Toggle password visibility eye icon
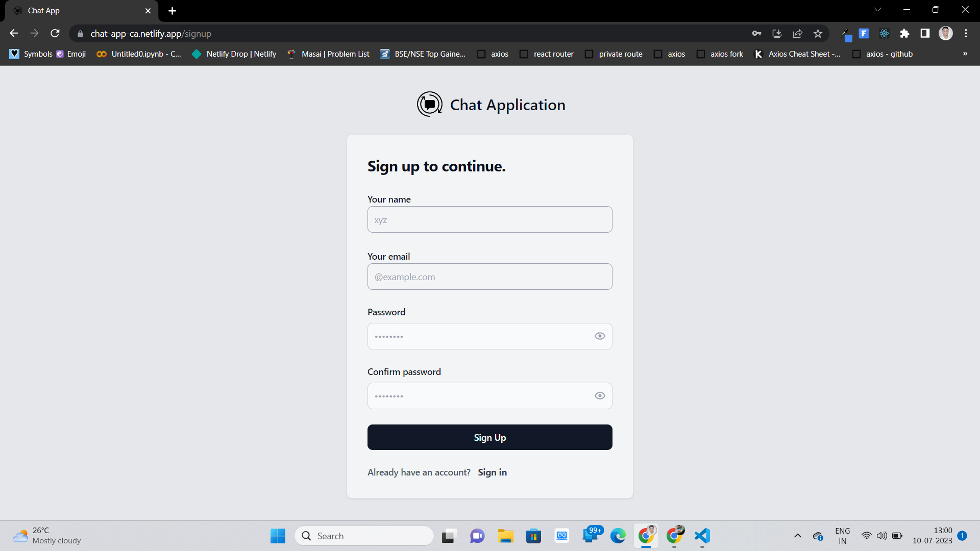The height and width of the screenshot is (551, 980). [598, 336]
